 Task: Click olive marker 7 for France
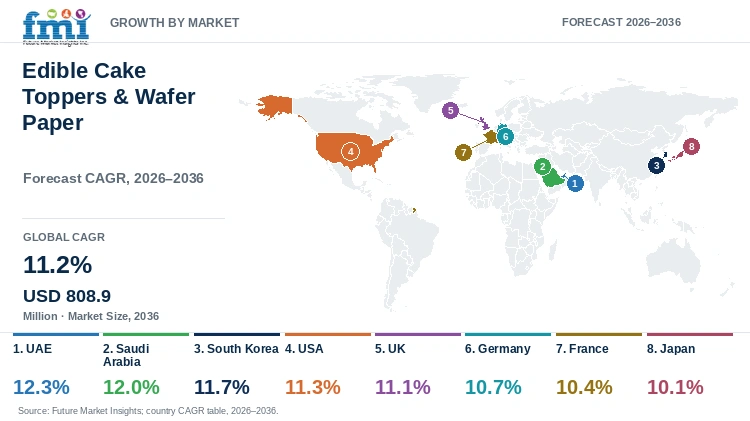point(463,153)
